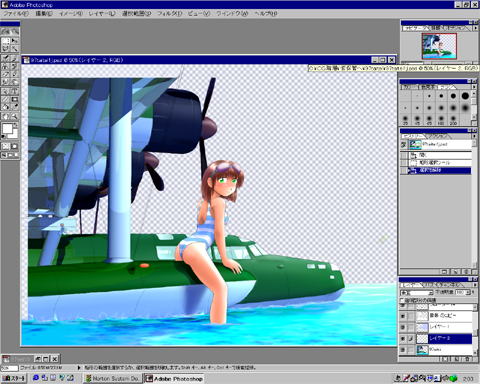This screenshot has width=480, height=384.
Task: Click Adobe Photoshop taskbar button
Action: coord(174,378)
